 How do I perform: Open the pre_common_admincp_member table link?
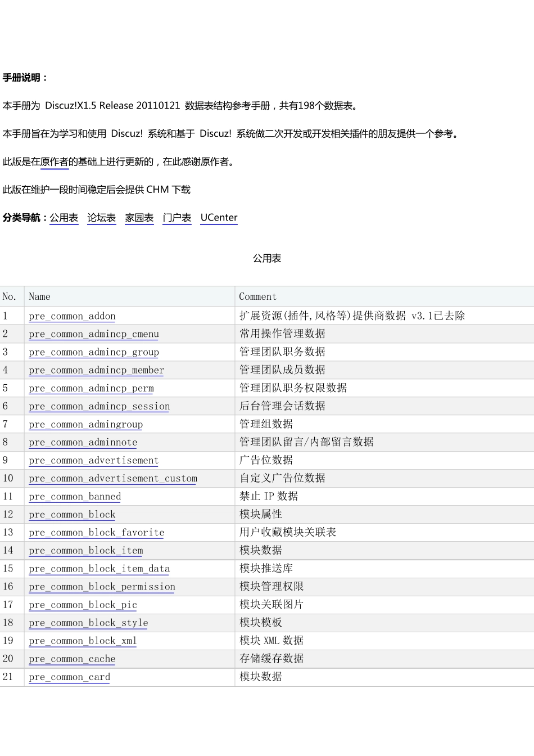point(97,370)
